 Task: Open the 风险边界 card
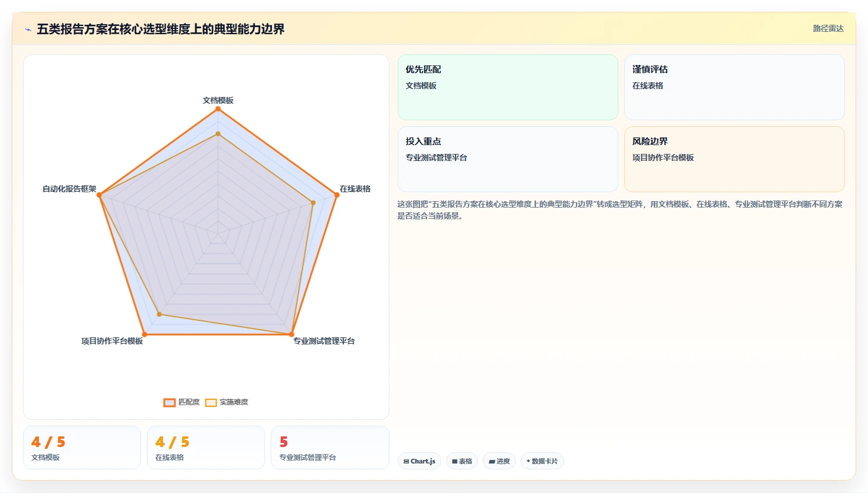(x=735, y=159)
